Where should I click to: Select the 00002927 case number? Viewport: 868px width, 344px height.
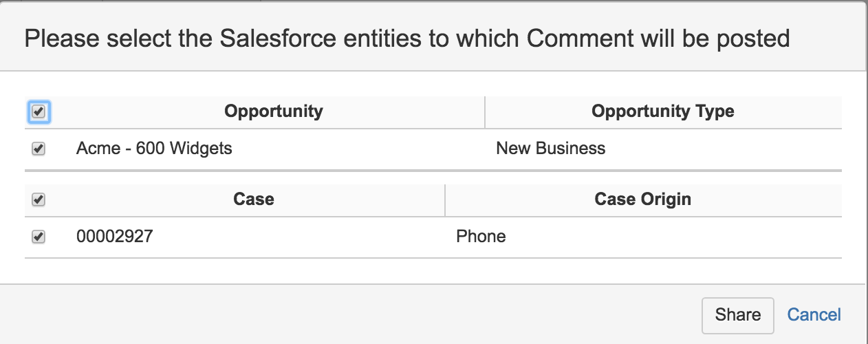[x=115, y=237]
